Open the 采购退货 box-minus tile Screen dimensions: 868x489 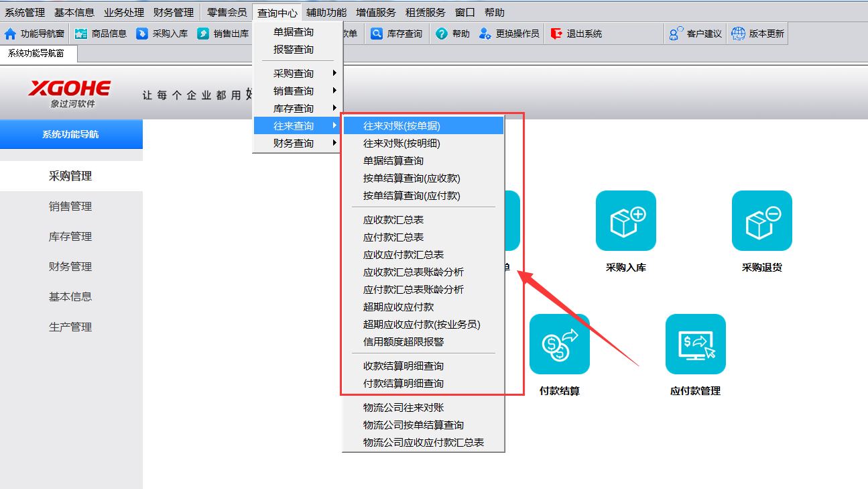point(762,221)
